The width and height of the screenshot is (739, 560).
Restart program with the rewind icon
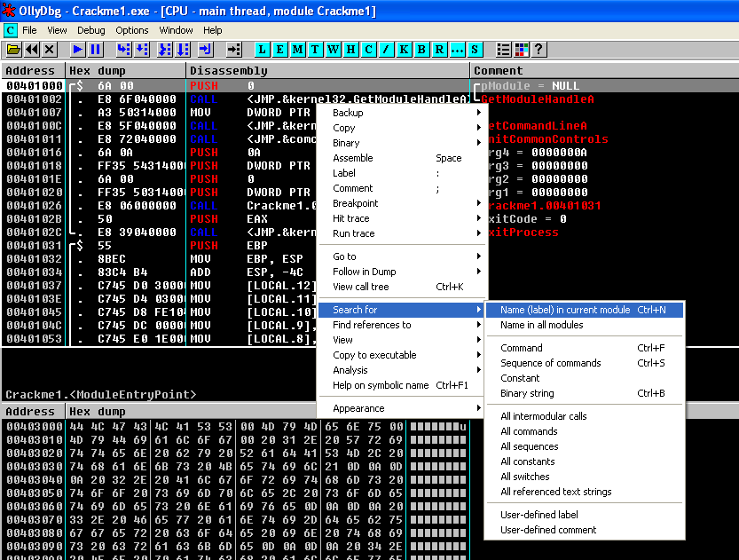click(32, 50)
